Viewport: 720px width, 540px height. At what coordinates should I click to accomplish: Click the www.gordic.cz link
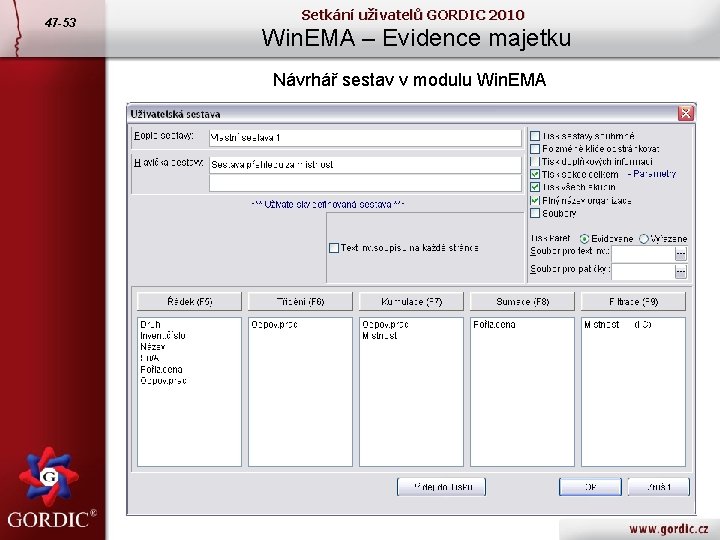point(669,529)
